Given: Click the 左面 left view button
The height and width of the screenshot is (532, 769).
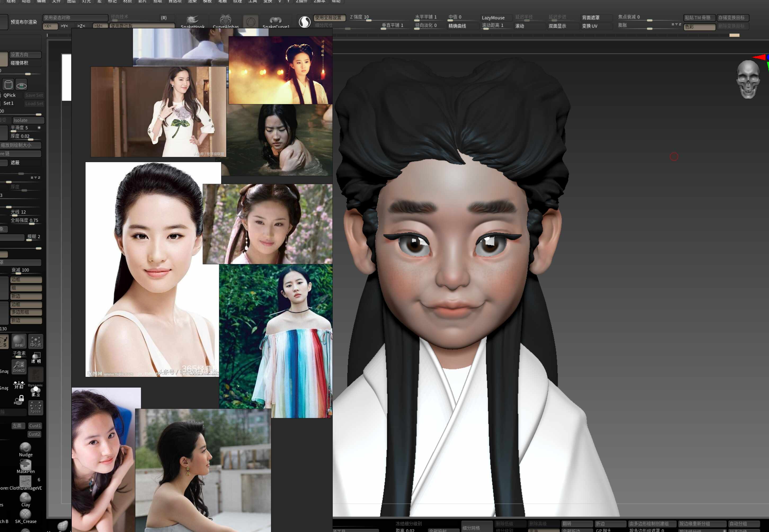Looking at the screenshot, I should click(18, 426).
